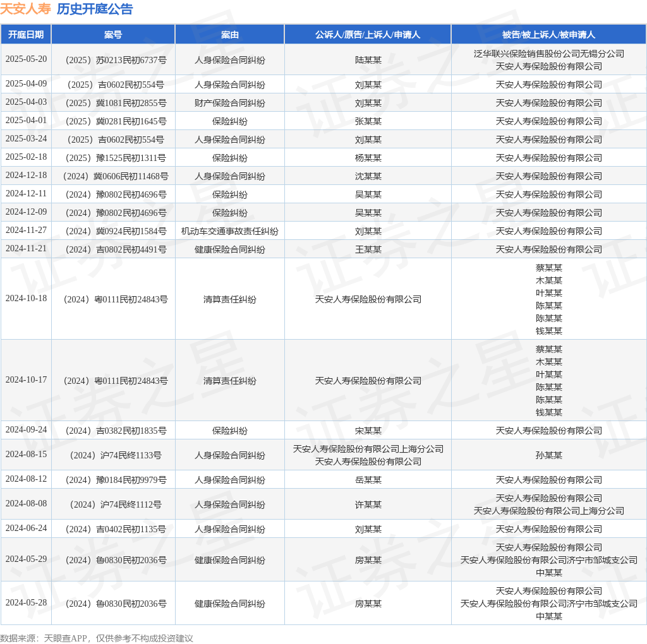647x644 pixels.
Task: Select the date 2024-11-27
Action: [x=26, y=230]
